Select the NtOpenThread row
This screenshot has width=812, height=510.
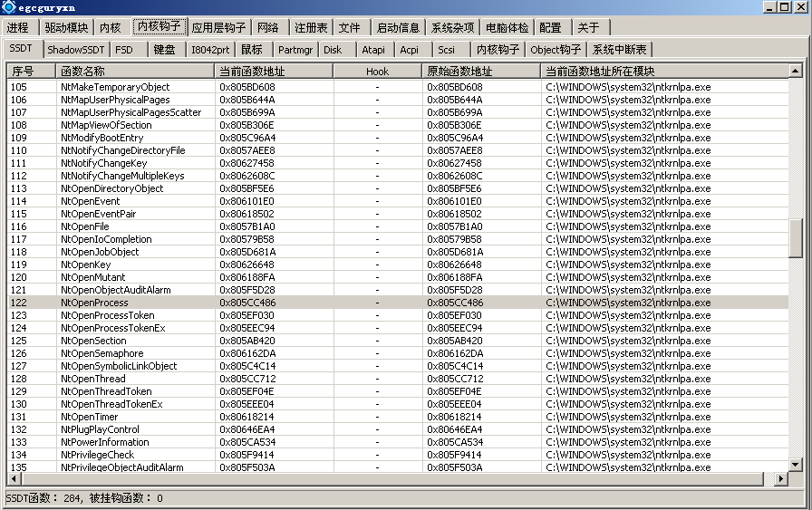click(92, 379)
